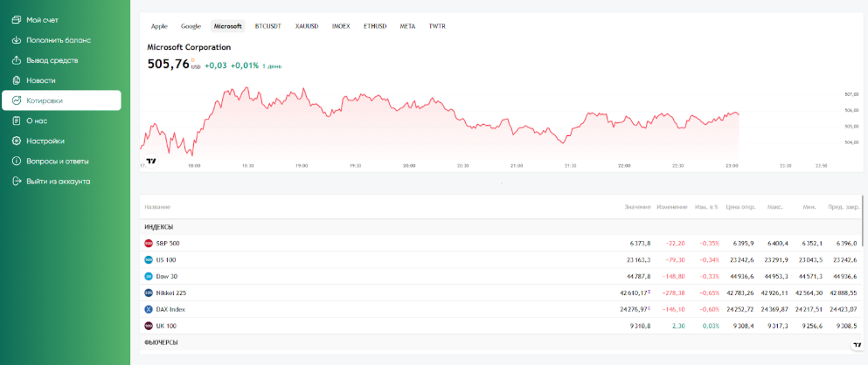Open the XAUUSD quote tab
This screenshot has width=868, height=365.
[308, 26]
